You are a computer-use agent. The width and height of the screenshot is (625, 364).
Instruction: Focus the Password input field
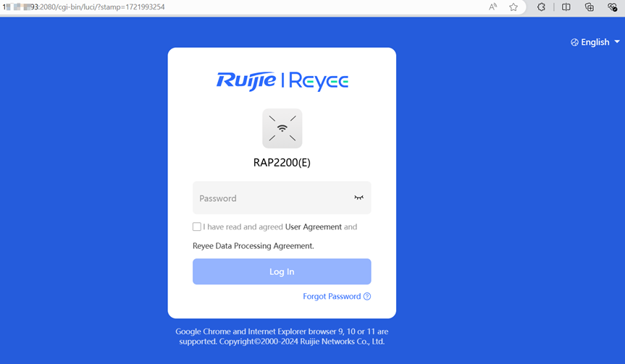click(x=282, y=198)
